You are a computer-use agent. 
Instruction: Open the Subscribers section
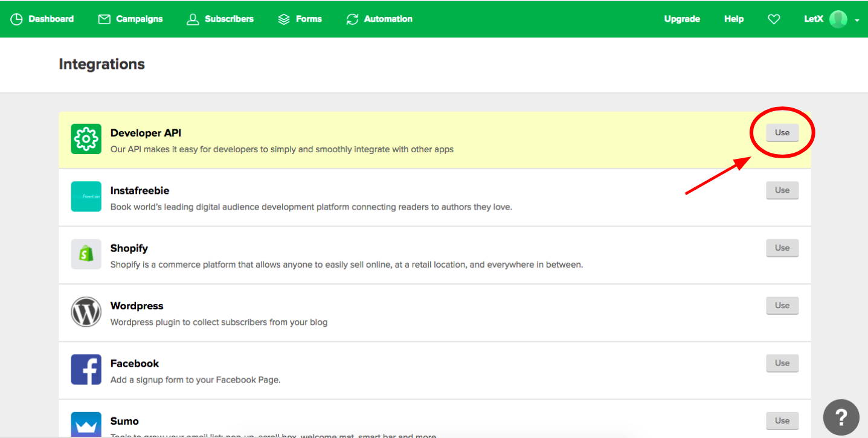pos(220,19)
